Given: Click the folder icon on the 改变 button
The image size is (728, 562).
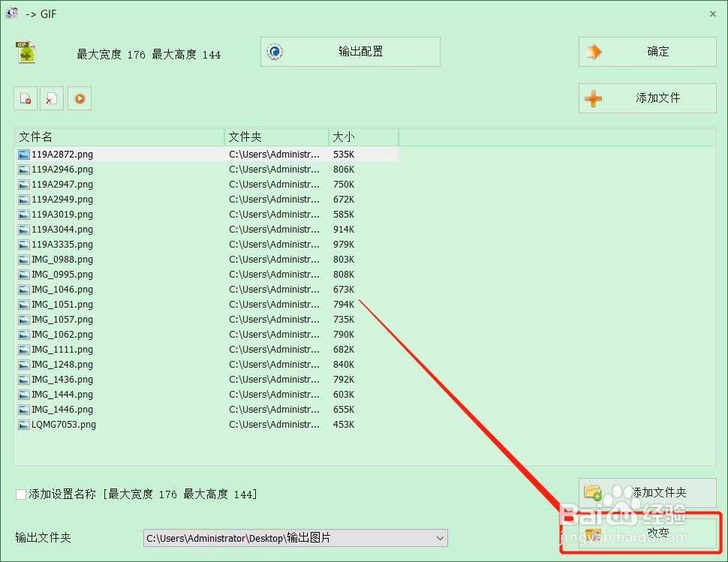Looking at the screenshot, I should click(594, 533).
